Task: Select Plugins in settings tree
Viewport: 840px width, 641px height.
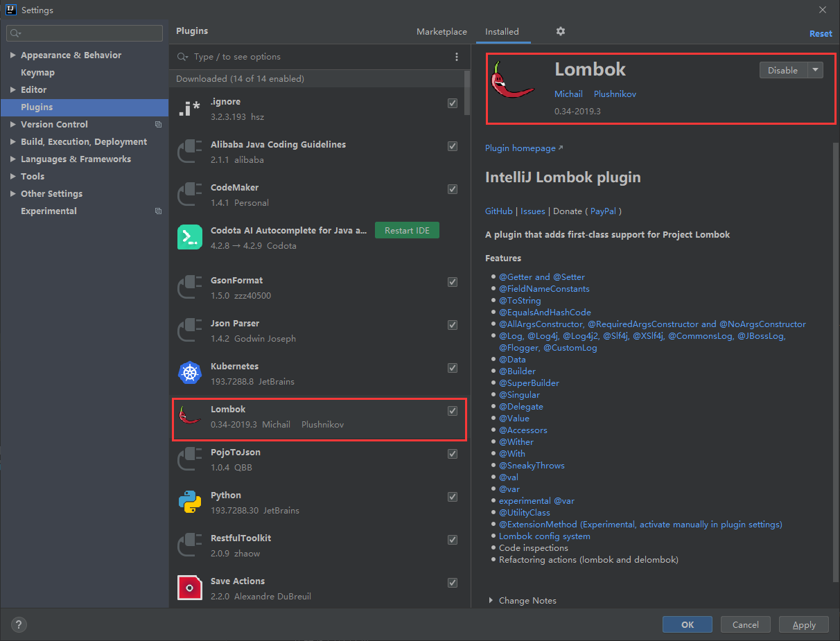Action: pos(84,107)
